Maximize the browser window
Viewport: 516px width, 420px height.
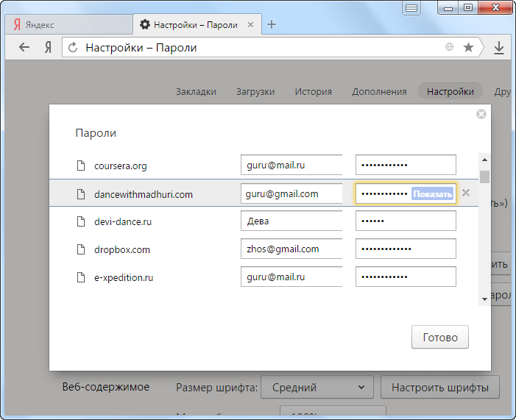(468, 7)
